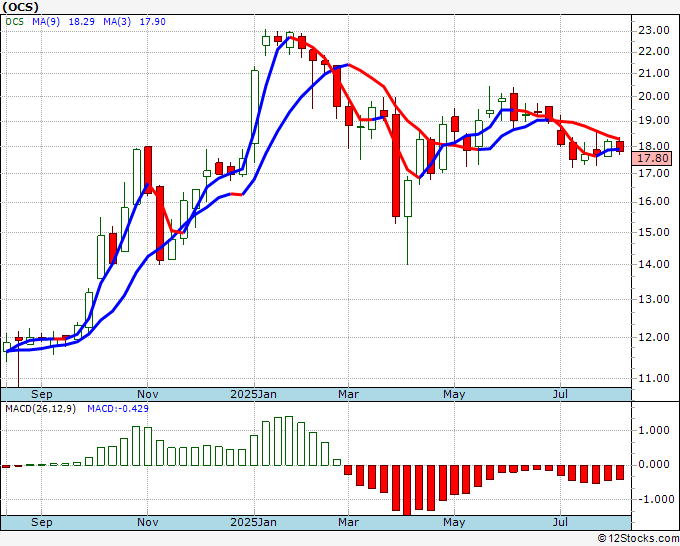The width and height of the screenshot is (680, 546).
Task: Select the 11.00 price axis label
Action: tap(653, 378)
